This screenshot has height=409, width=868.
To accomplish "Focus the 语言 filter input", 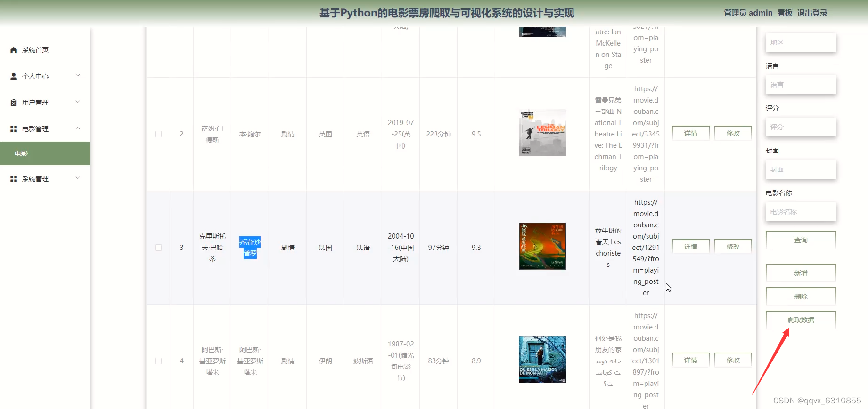I will [801, 85].
